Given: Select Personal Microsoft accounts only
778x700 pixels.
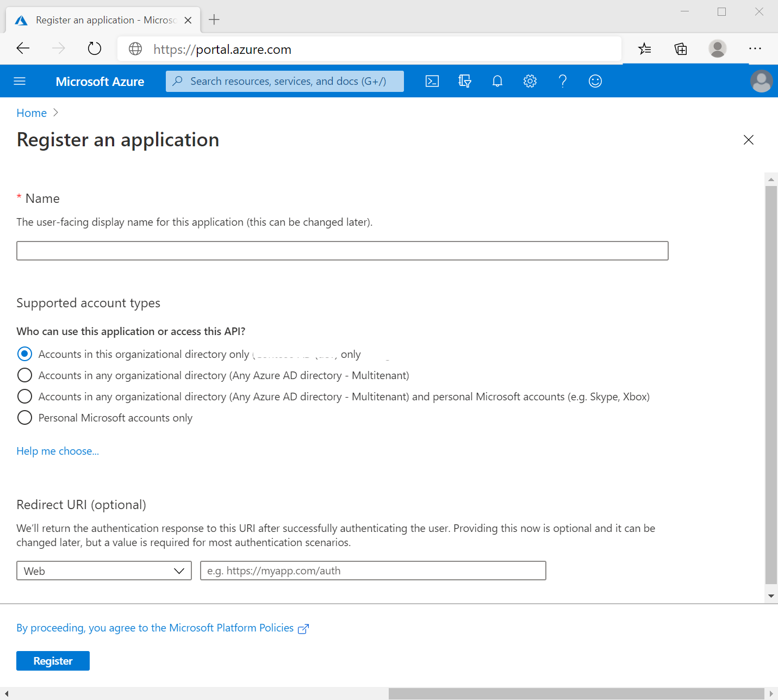Looking at the screenshot, I should pos(24,418).
